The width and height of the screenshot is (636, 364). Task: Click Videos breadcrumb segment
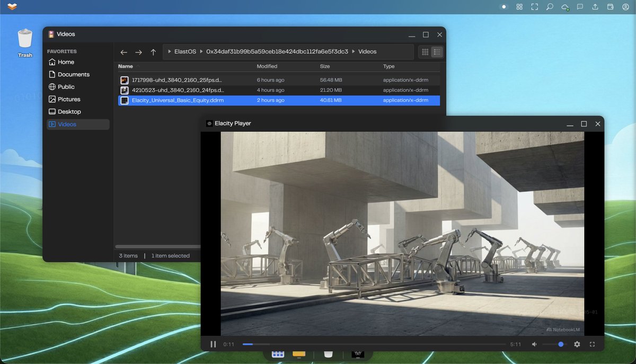click(367, 52)
